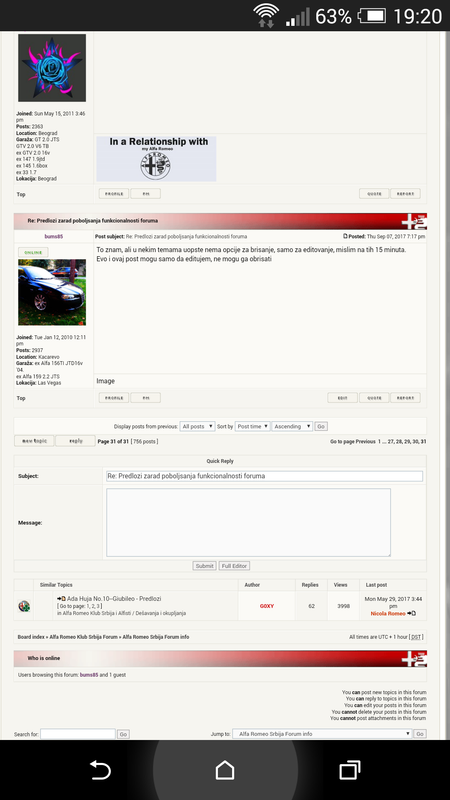Click the DST abbreviation
450x800 pixels.
[x=416, y=637]
